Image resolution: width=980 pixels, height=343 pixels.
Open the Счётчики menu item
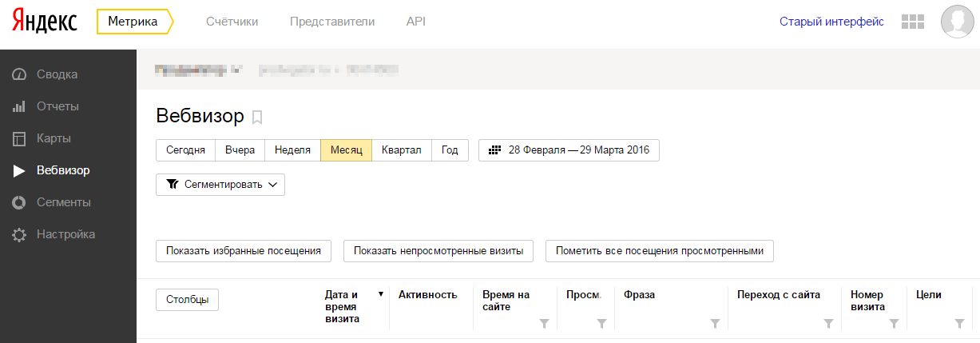[x=232, y=22]
